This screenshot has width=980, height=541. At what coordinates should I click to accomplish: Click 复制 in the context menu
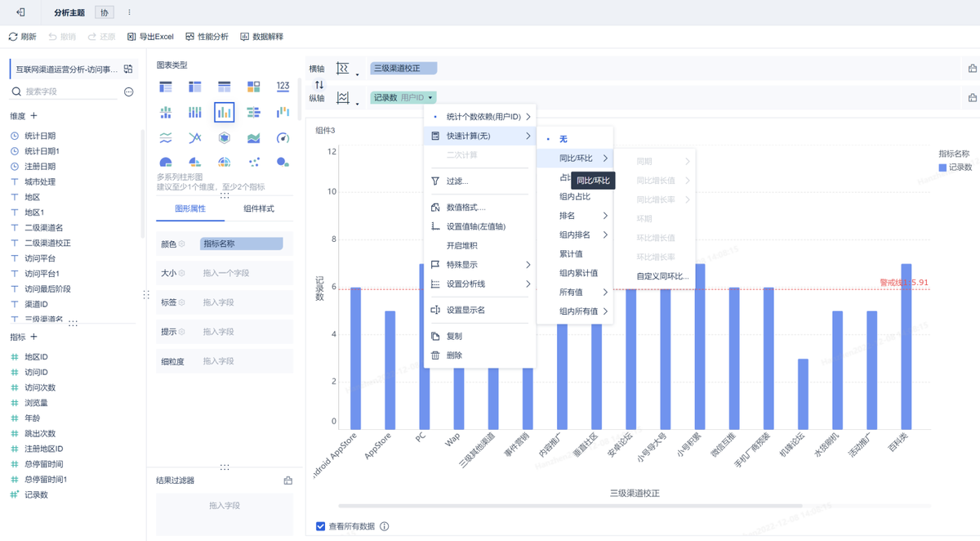click(480, 336)
